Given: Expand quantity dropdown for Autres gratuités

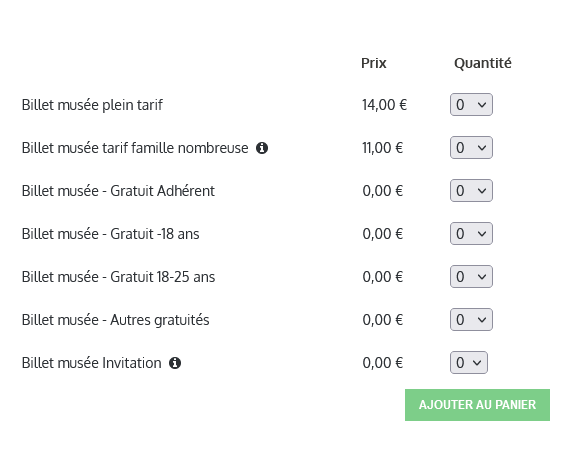Looking at the screenshot, I should coord(471,320).
